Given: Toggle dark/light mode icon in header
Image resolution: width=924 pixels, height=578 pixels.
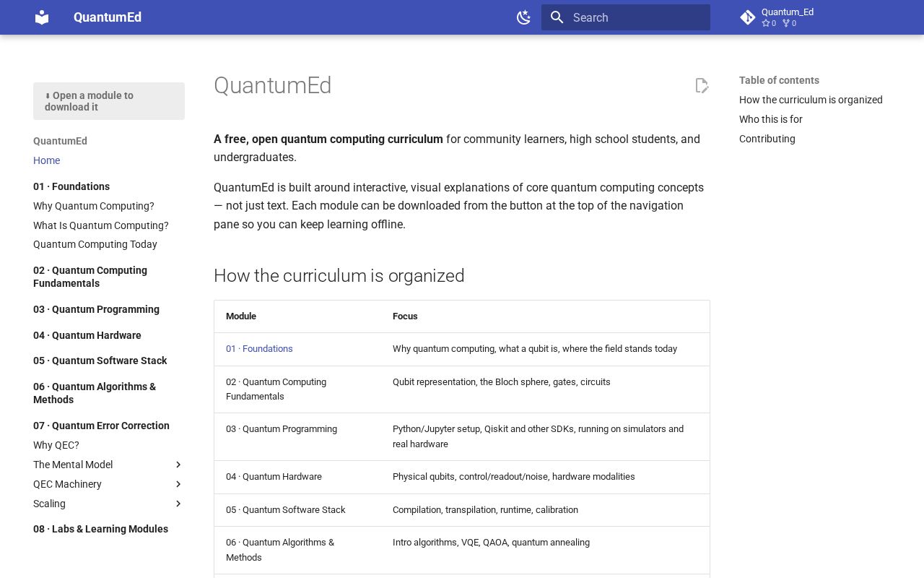Looking at the screenshot, I should pyautogui.click(x=524, y=17).
